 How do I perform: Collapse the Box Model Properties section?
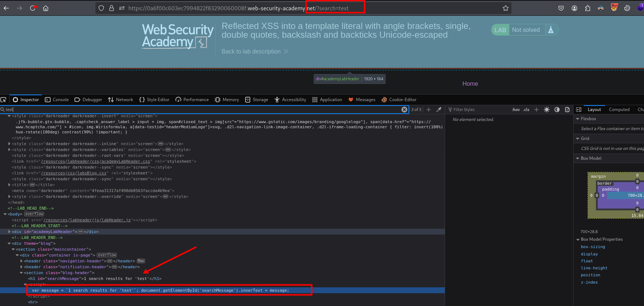click(578, 239)
